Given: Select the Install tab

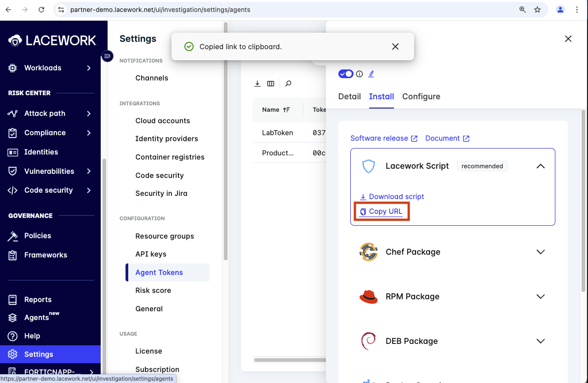Looking at the screenshot, I should pyautogui.click(x=381, y=97).
